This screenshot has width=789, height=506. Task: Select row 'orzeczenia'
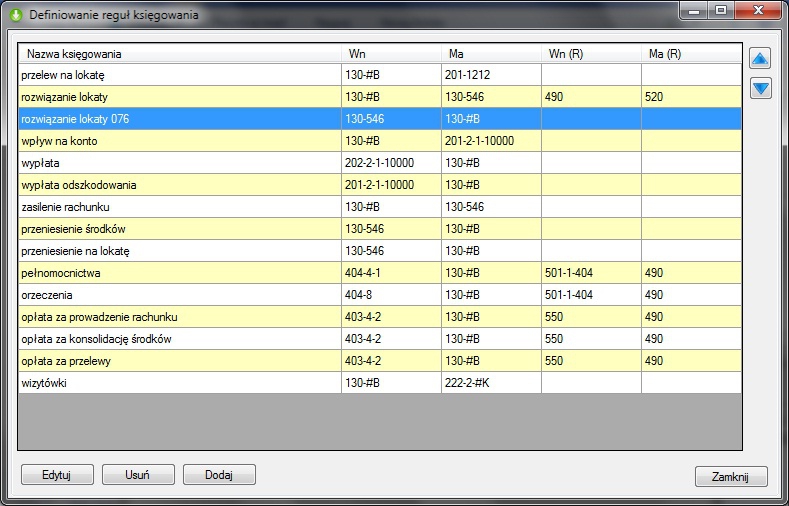coord(380,295)
